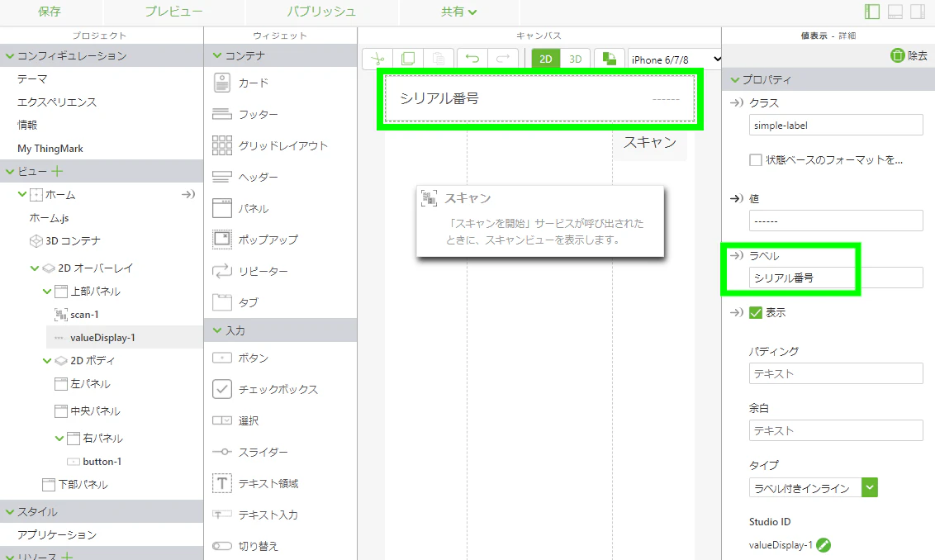
Task: Click the scissors cut icon in canvas toolbar
Action: [377, 59]
